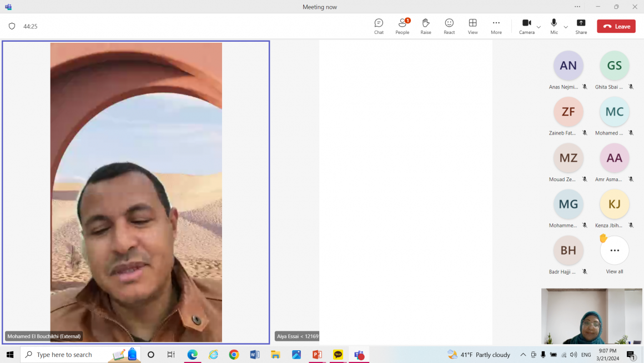Image resolution: width=644 pixels, height=363 pixels.
Task: Open the React emoji options
Action: point(449,26)
